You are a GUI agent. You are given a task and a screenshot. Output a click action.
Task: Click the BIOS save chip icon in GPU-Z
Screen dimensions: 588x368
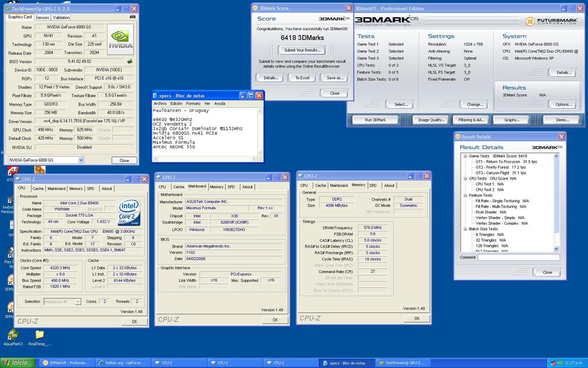click(x=130, y=61)
